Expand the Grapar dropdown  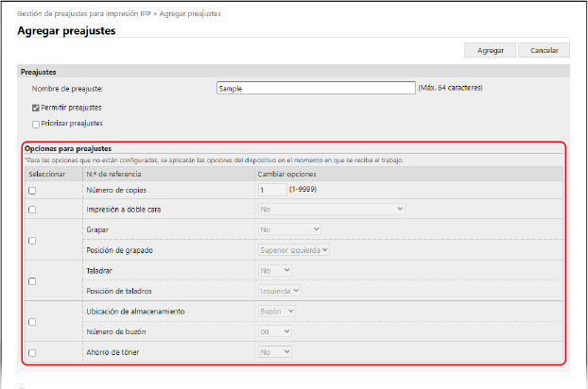pyautogui.click(x=289, y=229)
